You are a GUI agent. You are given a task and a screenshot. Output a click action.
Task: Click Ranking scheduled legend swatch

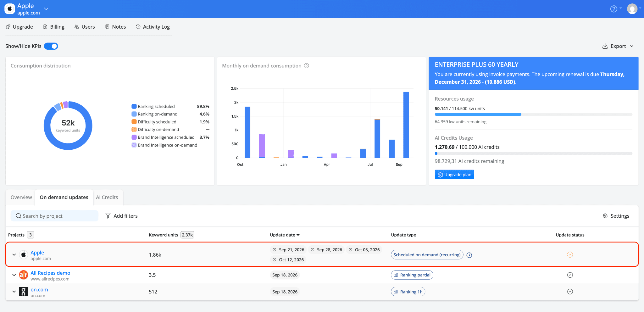coord(134,106)
